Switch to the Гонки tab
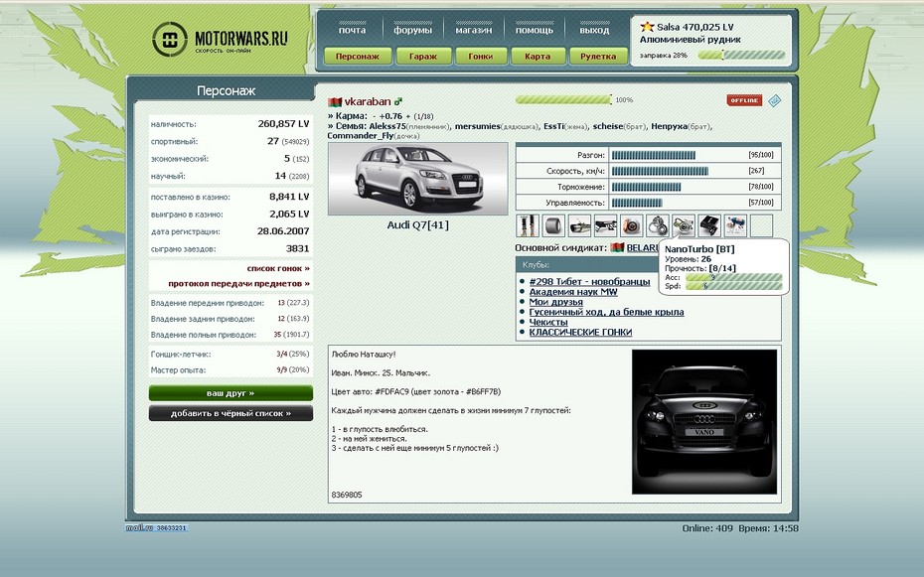924x577 pixels. (x=480, y=56)
